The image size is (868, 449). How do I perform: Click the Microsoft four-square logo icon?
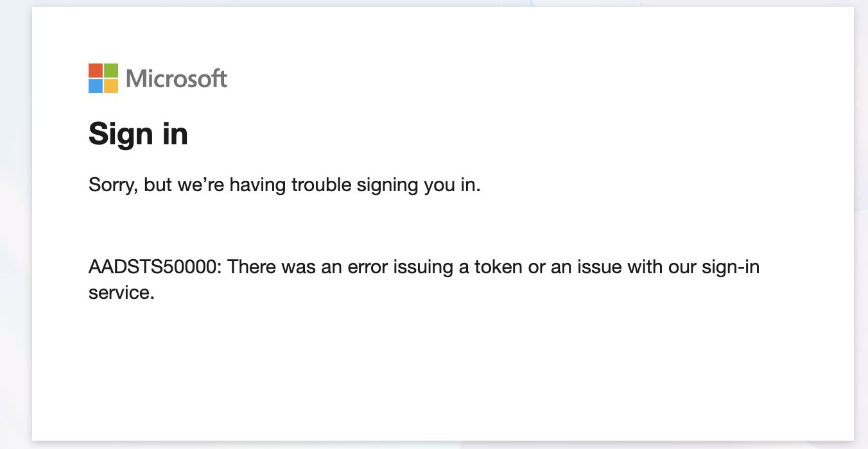click(103, 78)
